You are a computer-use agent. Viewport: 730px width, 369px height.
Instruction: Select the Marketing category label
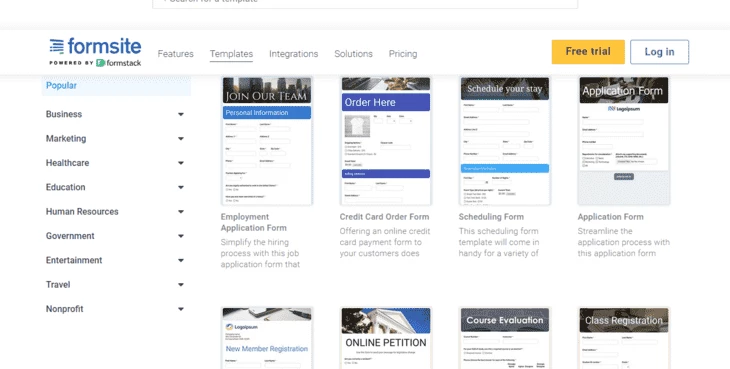(x=66, y=139)
